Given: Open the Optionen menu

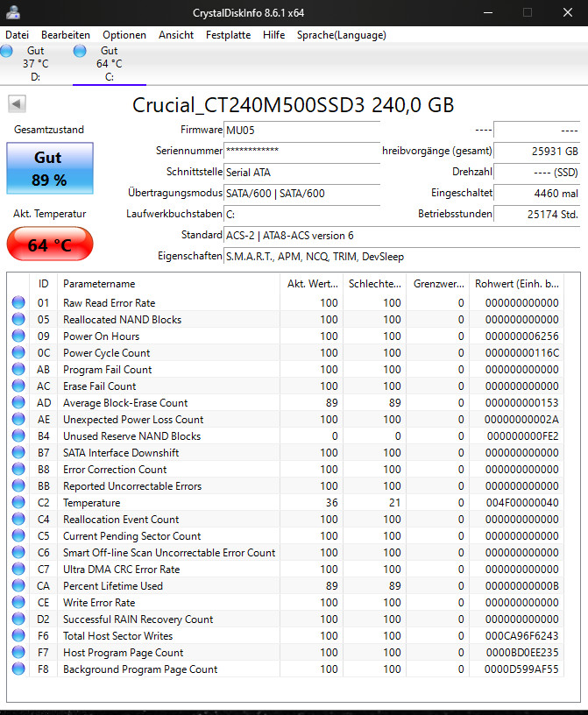Looking at the screenshot, I should (124, 35).
